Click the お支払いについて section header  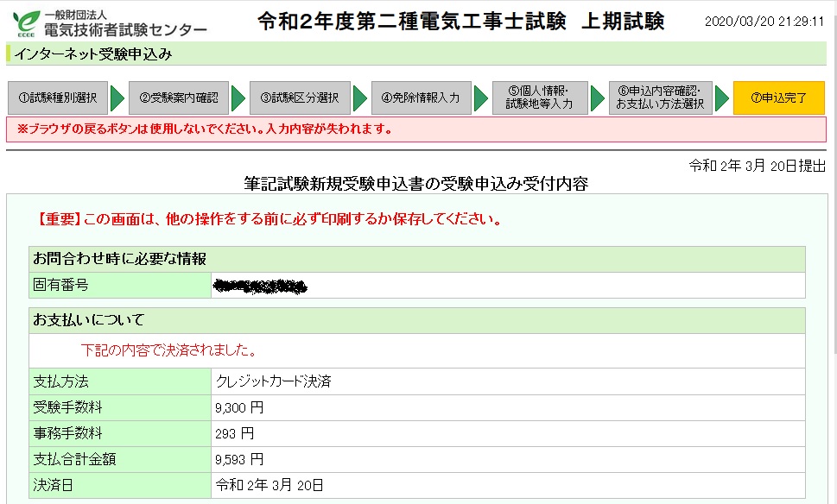click(x=417, y=320)
